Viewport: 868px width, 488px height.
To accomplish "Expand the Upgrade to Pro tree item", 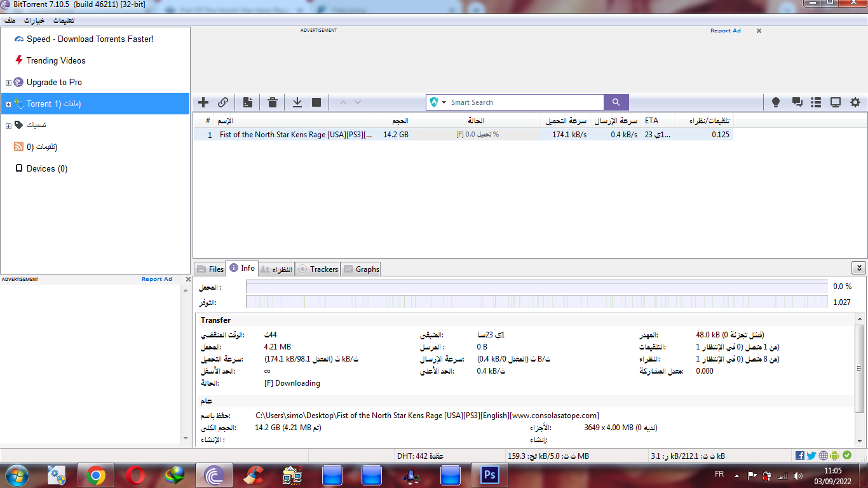I will (x=8, y=83).
